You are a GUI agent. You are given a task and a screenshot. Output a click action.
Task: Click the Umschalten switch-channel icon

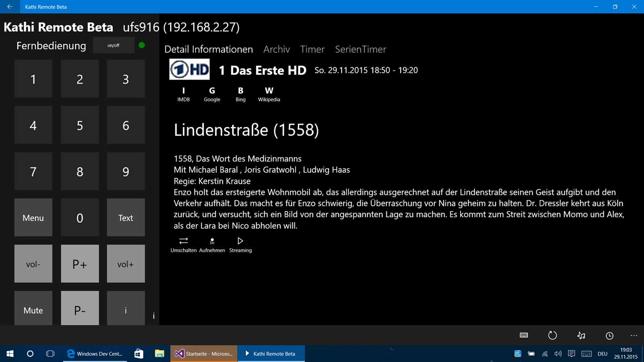tap(183, 245)
